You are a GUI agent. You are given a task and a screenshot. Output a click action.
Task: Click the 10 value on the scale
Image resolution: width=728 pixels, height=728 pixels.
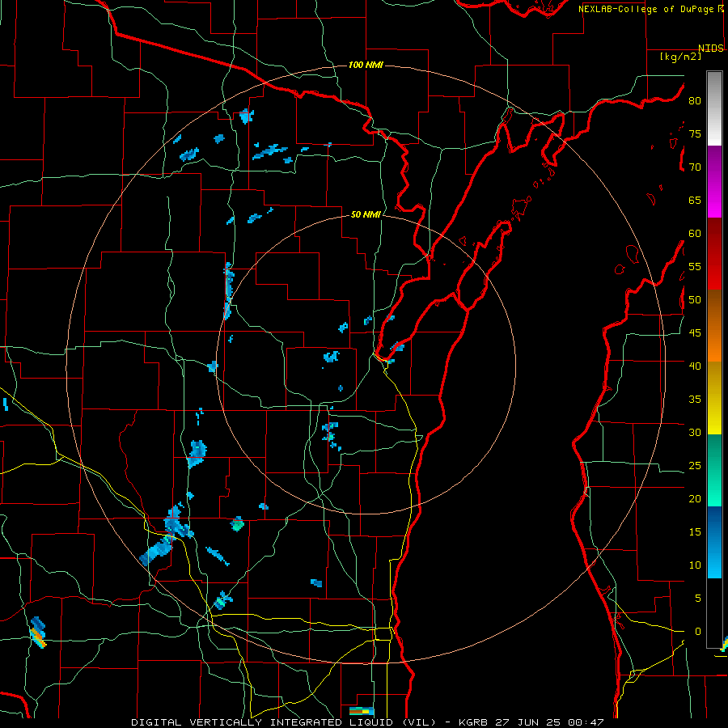[695, 565]
